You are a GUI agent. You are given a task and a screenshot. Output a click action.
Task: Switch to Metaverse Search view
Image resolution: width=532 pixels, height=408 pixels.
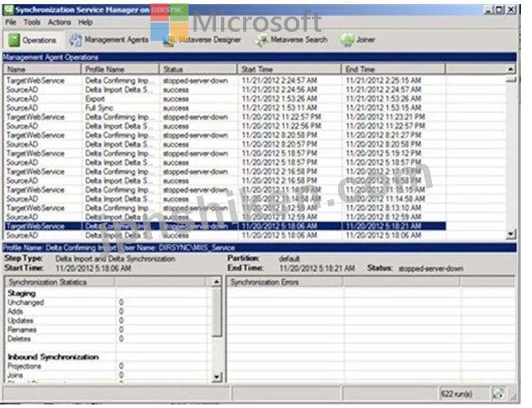pos(299,40)
